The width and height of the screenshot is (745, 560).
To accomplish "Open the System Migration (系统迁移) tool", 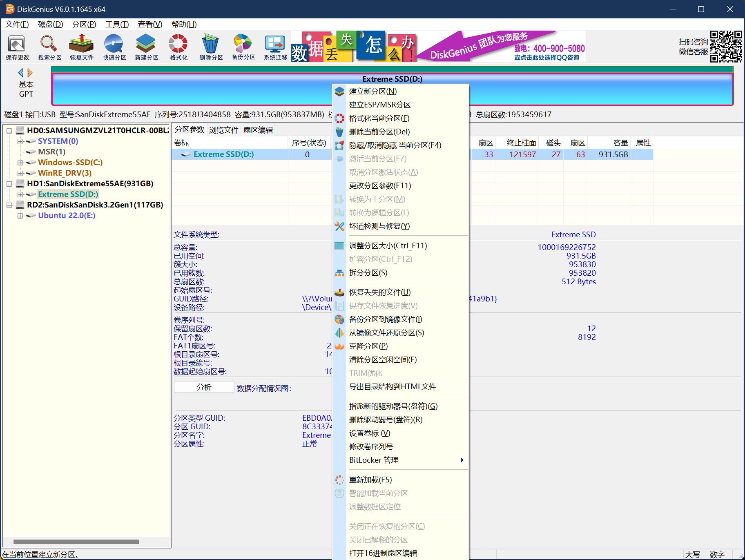I will coord(276,47).
